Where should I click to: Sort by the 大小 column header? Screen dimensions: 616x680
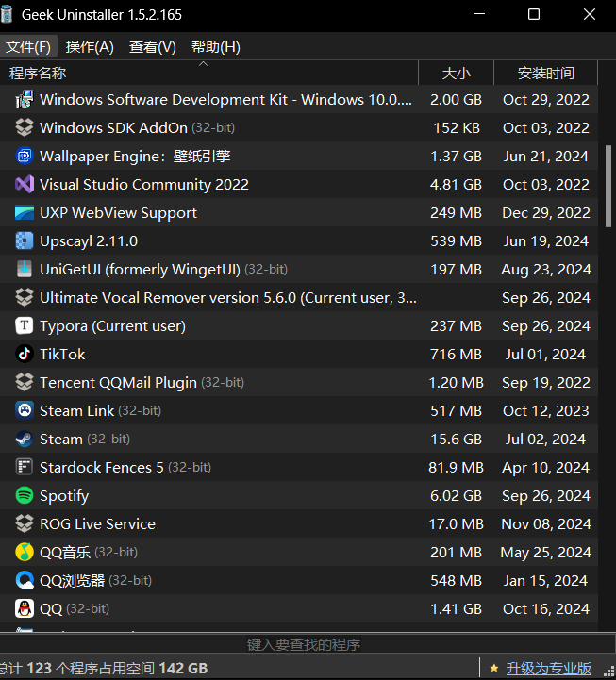point(456,73)
